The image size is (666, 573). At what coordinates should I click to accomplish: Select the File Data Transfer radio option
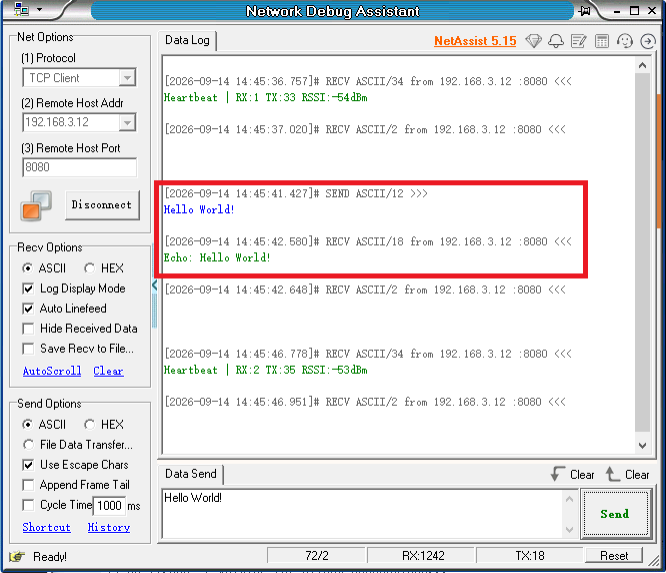tap(28, 445)
